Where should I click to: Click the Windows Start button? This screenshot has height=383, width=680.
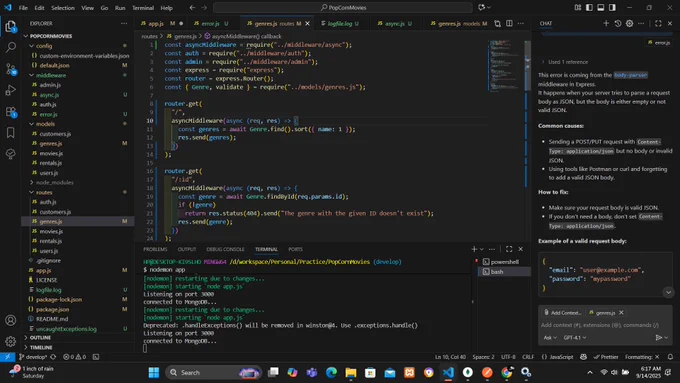click(x=154, y=373)
